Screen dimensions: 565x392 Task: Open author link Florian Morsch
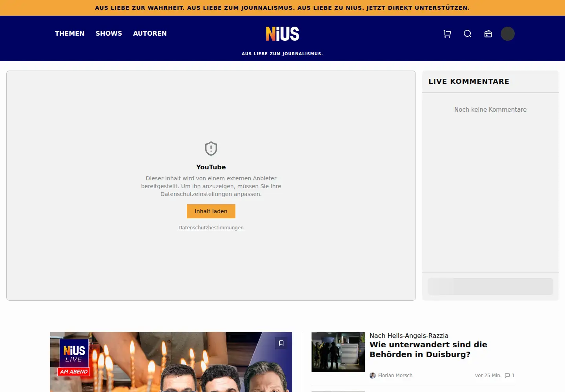pos(395,376)
